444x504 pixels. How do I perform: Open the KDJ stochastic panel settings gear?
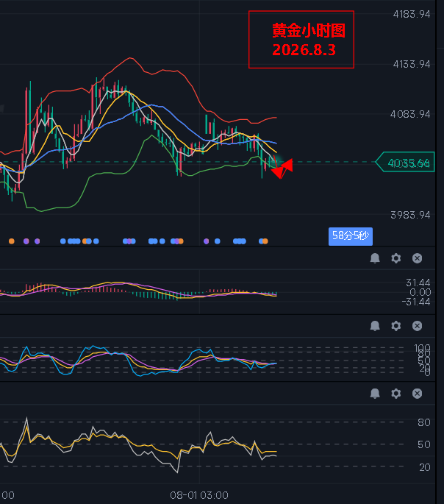395,326
